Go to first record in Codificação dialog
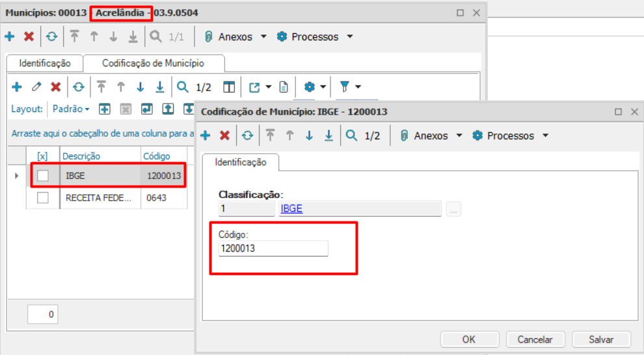Screen dimensions: 644x355 coord(270,135)
